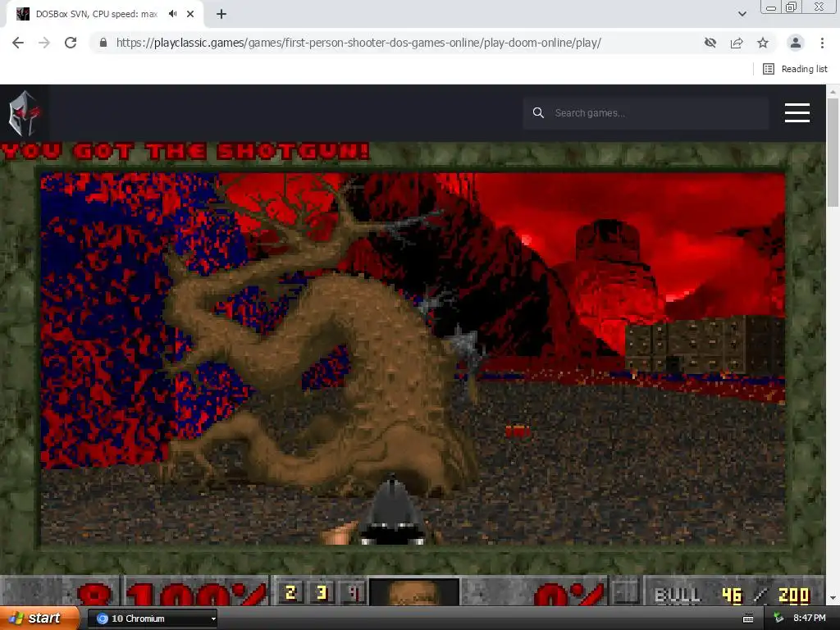
Task: Open the Chromium three-dot menu
Action: pos(822,43)
